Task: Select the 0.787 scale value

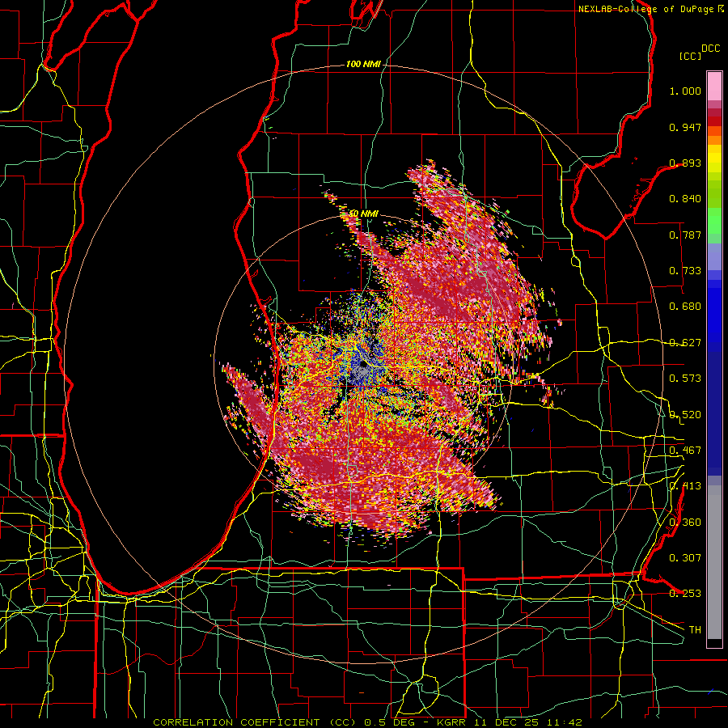Action: (x=685, y=235)
